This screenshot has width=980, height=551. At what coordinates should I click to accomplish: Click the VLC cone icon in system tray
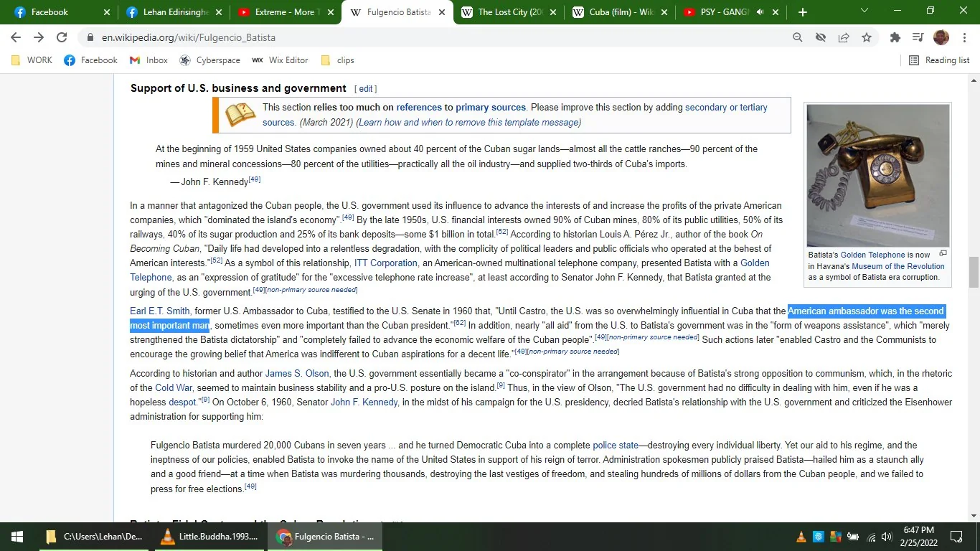point(801,537)
